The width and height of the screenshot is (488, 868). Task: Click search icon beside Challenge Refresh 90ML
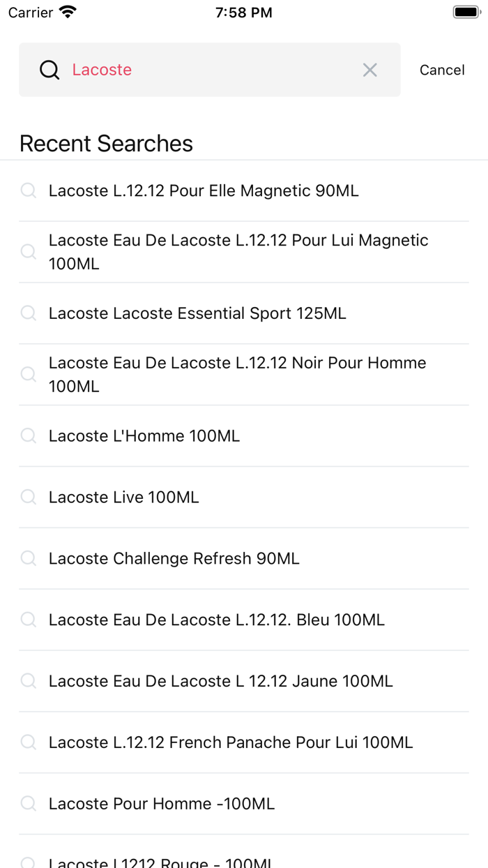29,559
